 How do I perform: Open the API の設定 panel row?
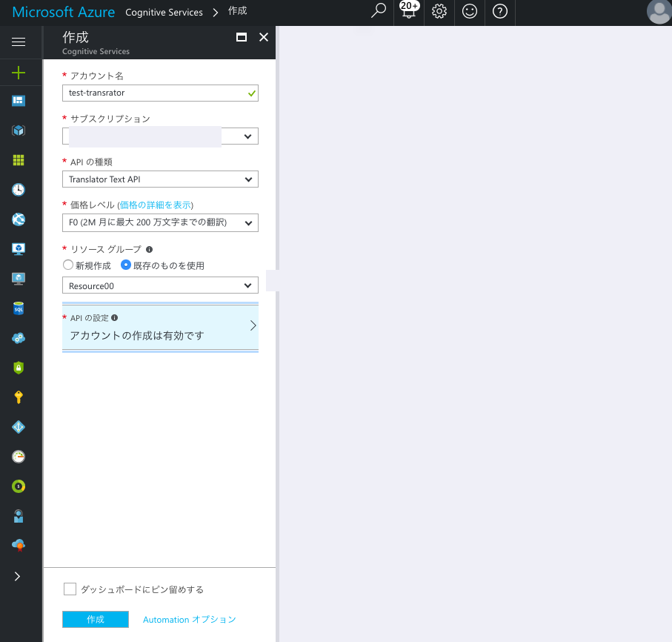point(160,327)
